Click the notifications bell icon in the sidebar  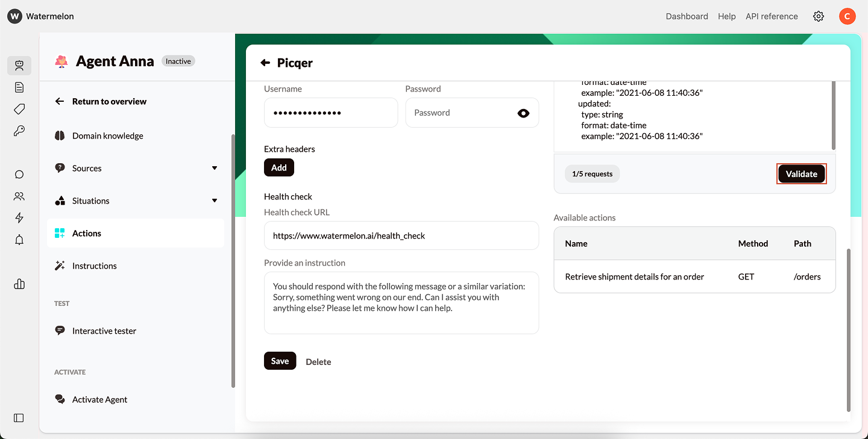tap(19, 239)
